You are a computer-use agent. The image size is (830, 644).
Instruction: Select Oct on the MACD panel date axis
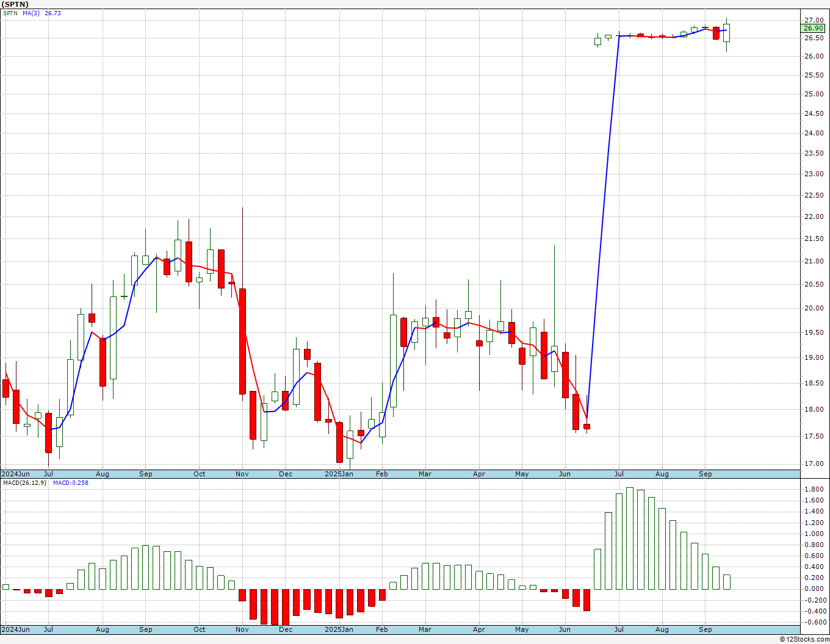pyautogui.click(x=200, y=629)
